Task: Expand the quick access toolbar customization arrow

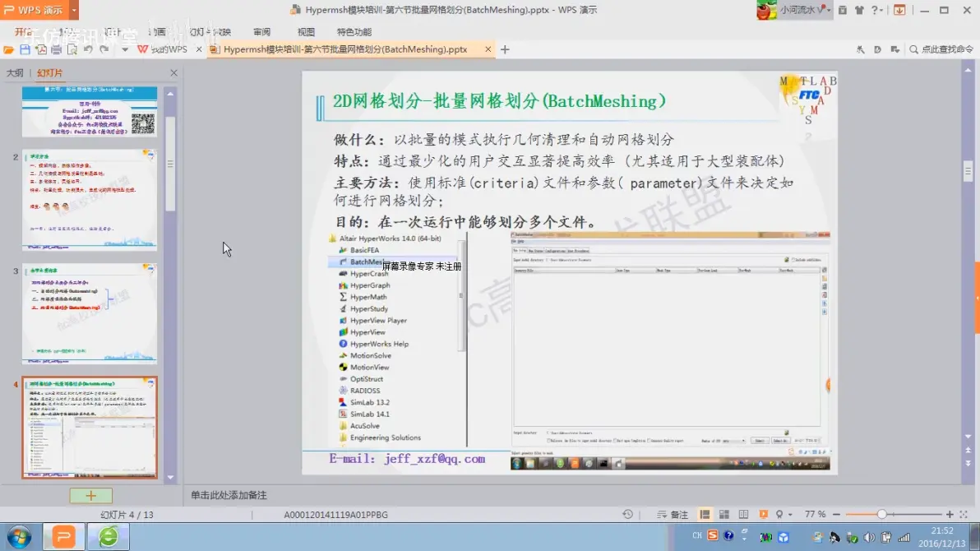Action: 124,49
